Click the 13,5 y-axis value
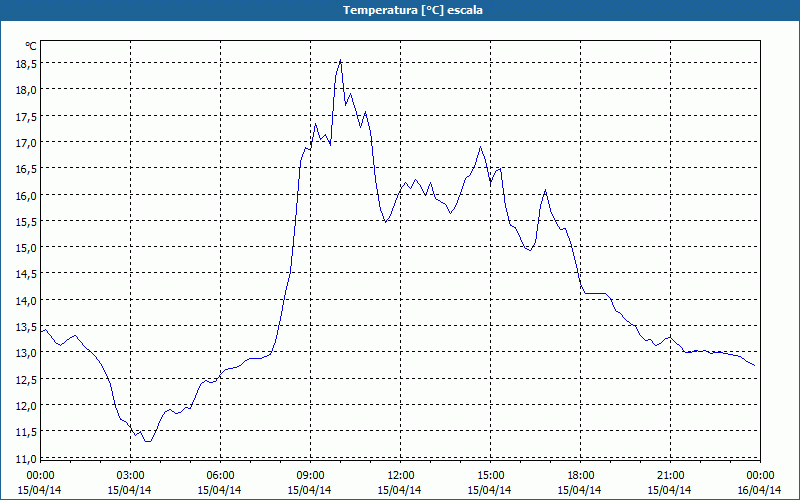 point(25,327)
